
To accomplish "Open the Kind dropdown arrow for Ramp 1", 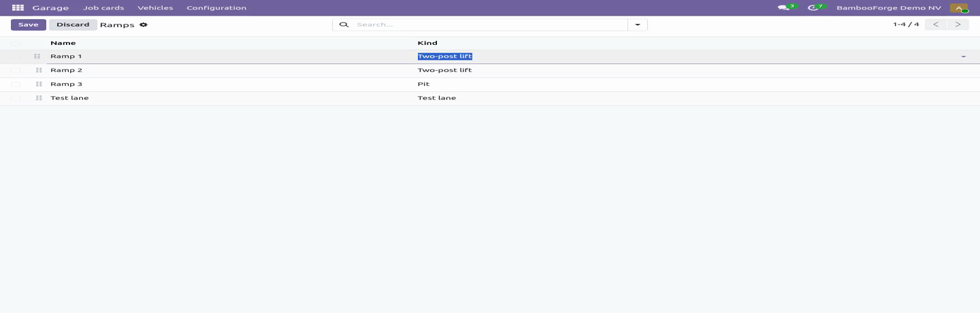I will [963, 56].
